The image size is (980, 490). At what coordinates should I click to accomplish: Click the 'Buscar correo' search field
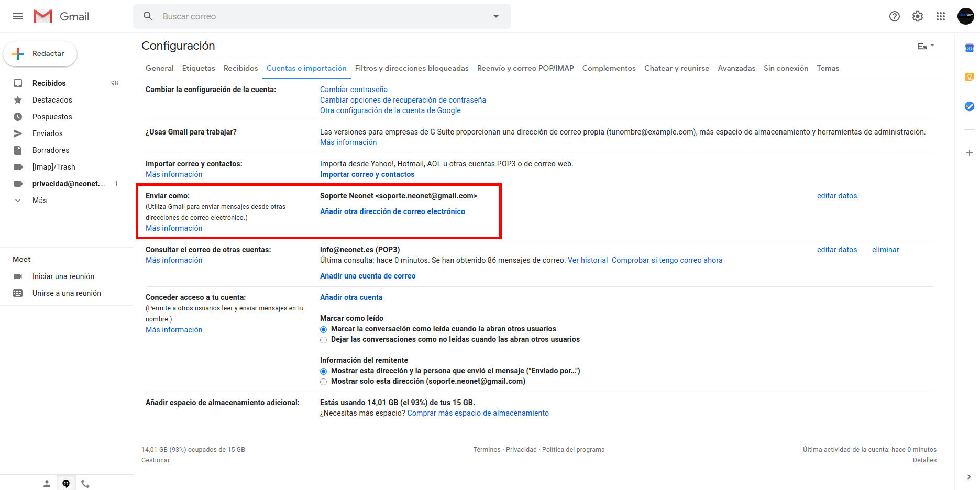click(314, 16)
